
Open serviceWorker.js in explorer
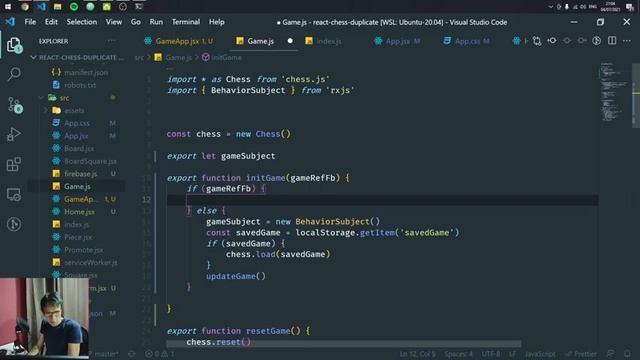point(90,262)
